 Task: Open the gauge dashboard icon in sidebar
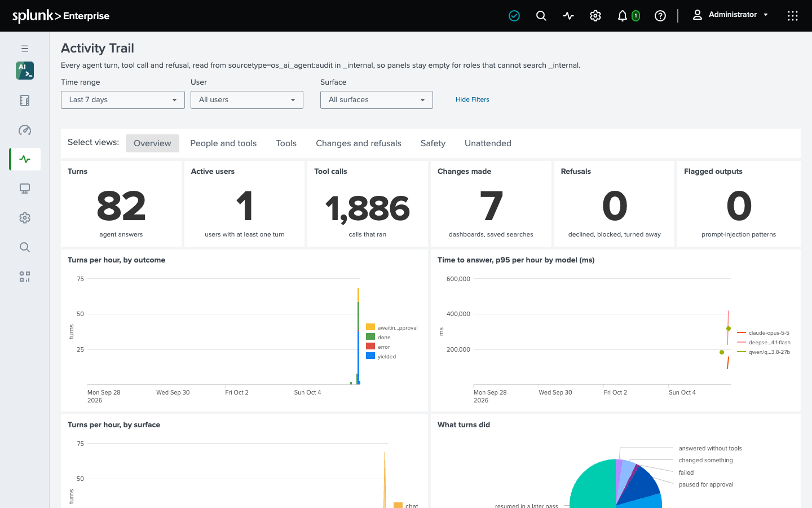tap(25, 130)
